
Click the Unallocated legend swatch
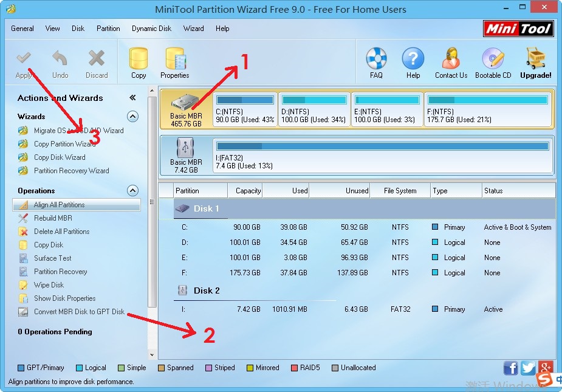335,368
